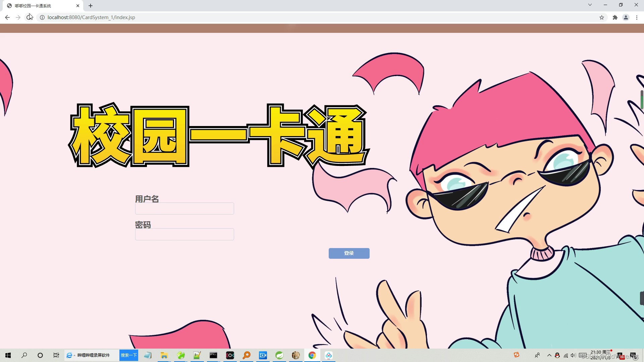Open Windows Start menu

(8, 355)
